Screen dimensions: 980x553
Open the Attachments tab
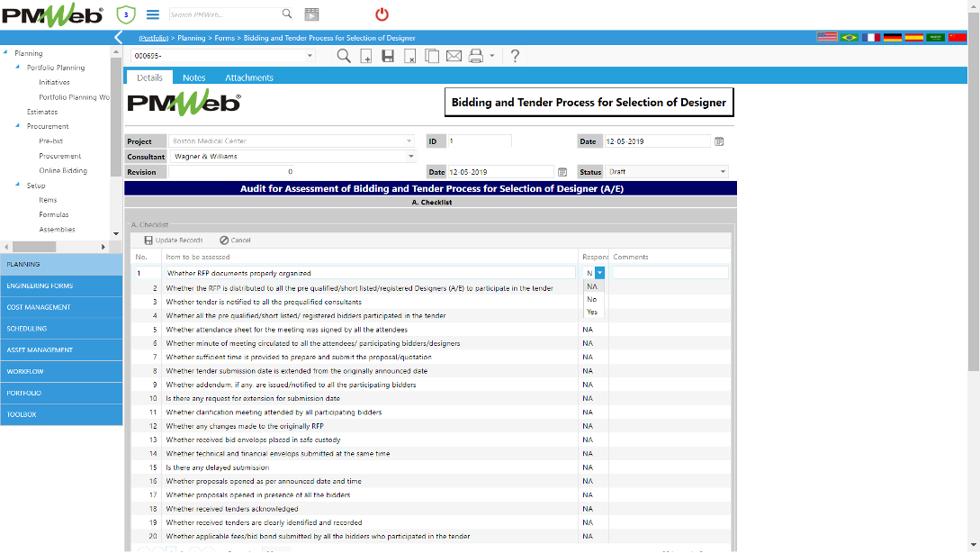pos(249,77)
